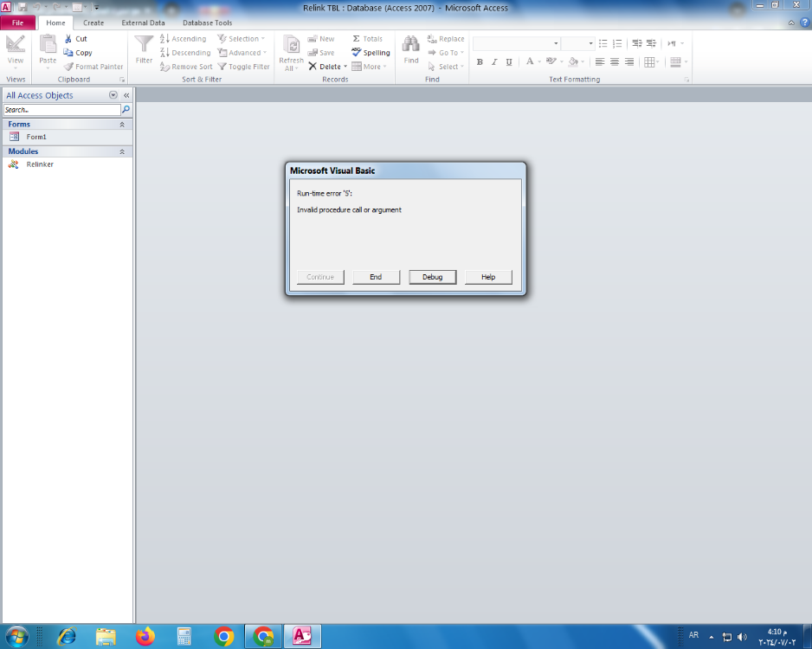Open the font name combo box

(516, 43)
